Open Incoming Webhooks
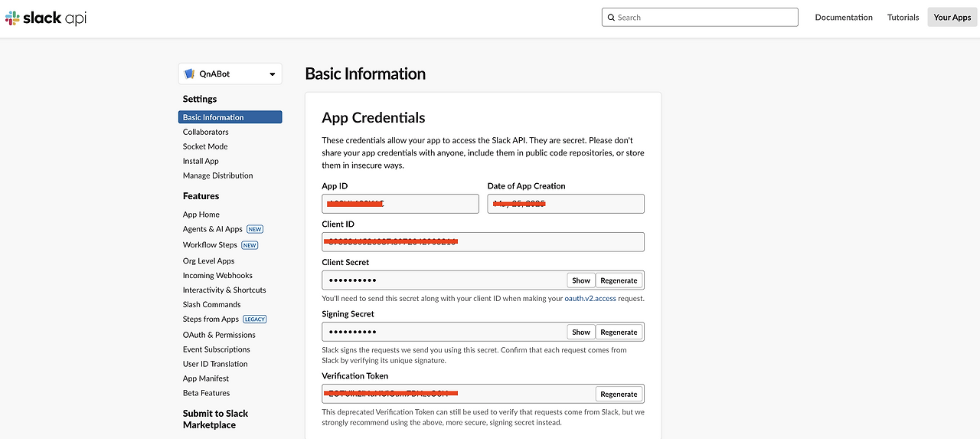 [217, 276]
